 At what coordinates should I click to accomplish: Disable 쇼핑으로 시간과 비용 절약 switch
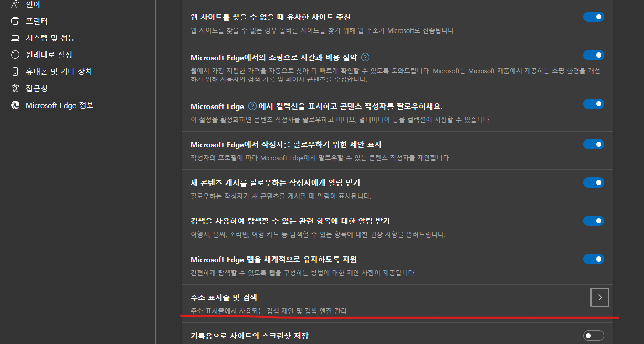point(594,55)
